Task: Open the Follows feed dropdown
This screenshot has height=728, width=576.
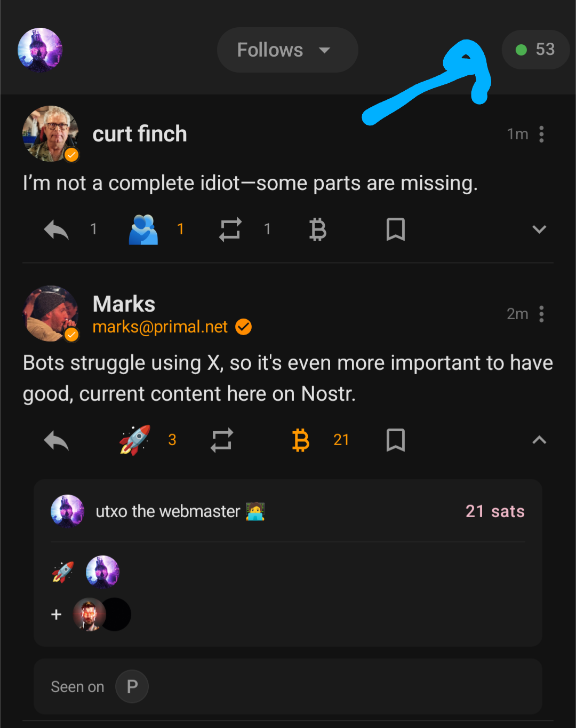Action: [x=287, y=50]
